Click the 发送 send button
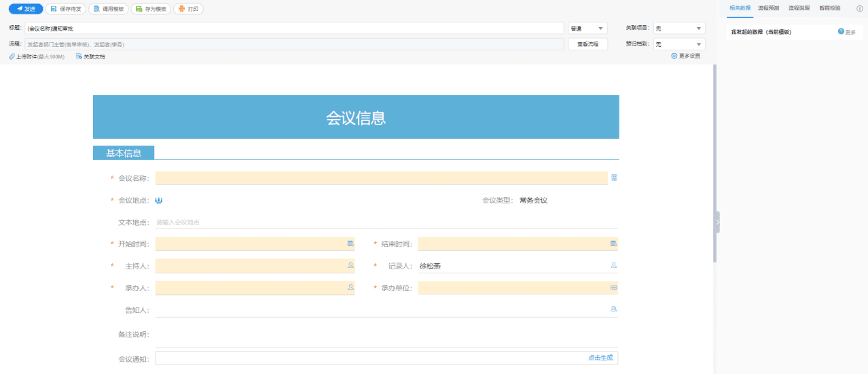This screenshot has width=868, height=374. 26,9
